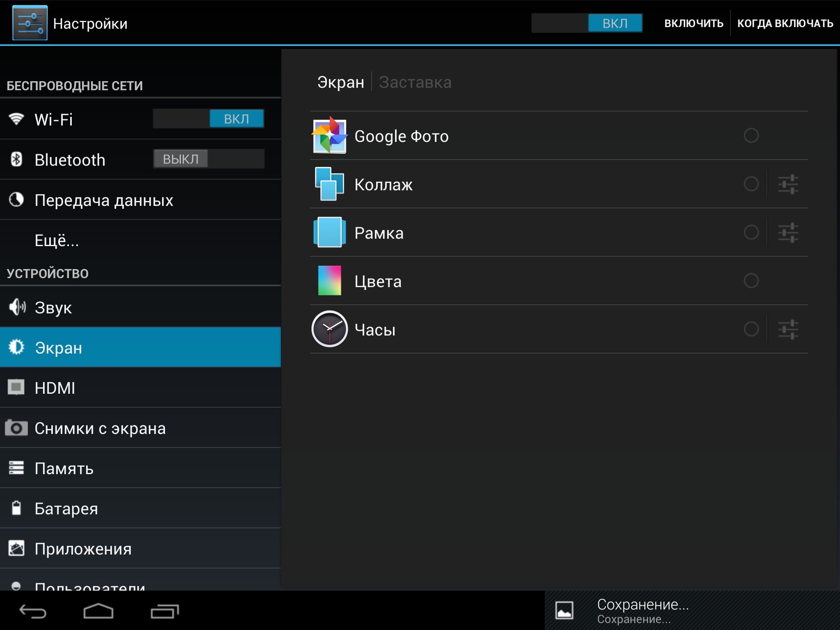Select the Цвета screensaver radio button
The height and width of the screenshot is (630, 840).
(751, 281)
